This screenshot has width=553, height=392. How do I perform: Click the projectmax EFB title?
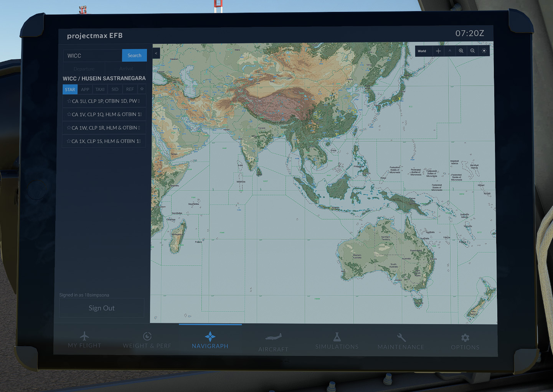click(x=95, y=36)
